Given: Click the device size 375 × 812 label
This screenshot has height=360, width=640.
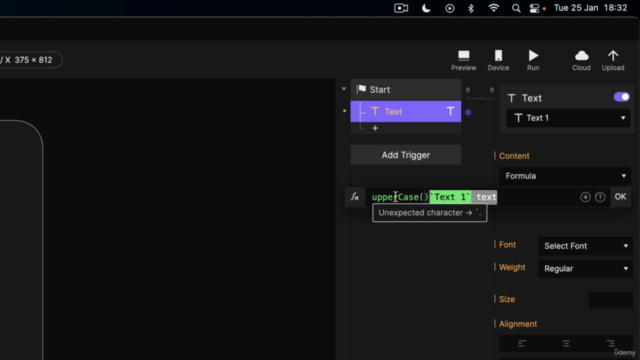Looking at the screenshot, I should 33,60.
